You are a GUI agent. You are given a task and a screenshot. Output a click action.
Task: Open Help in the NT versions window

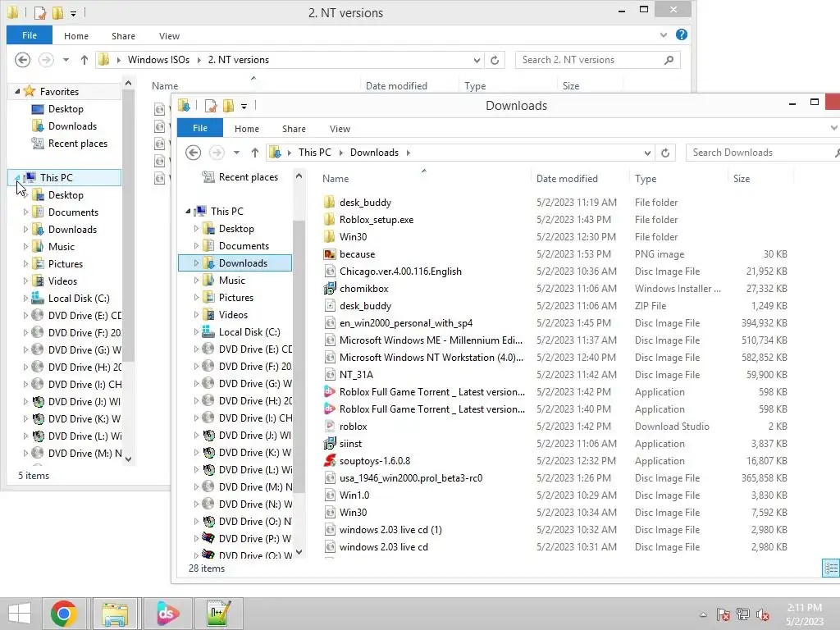[682, 34]
